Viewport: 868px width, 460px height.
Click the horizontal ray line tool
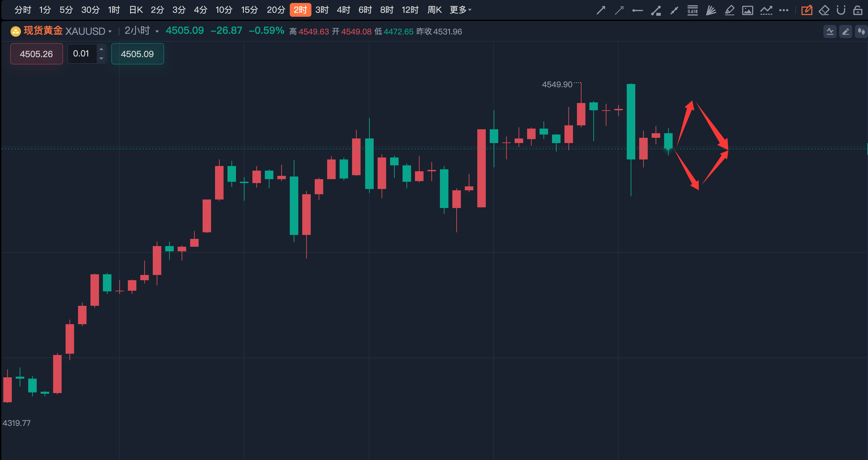click(x=637, y=10)
